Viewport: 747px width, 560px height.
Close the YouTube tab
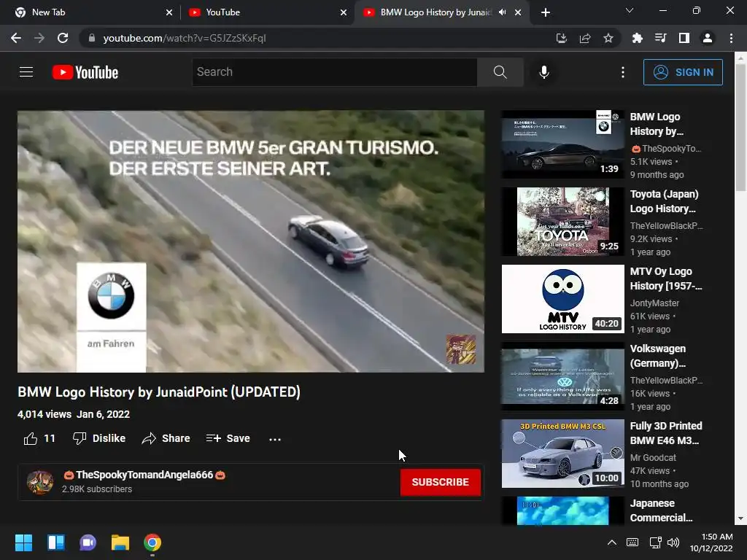tap(344, 12)
